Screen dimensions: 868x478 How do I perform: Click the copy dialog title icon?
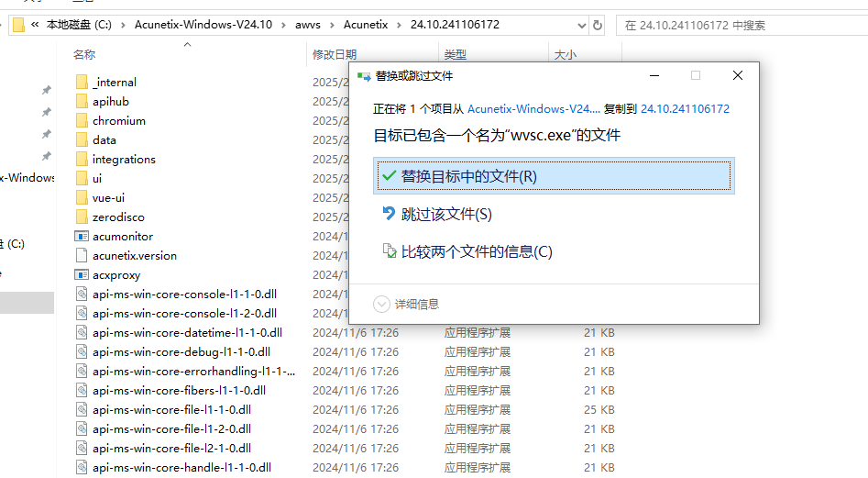coord(364,76)
